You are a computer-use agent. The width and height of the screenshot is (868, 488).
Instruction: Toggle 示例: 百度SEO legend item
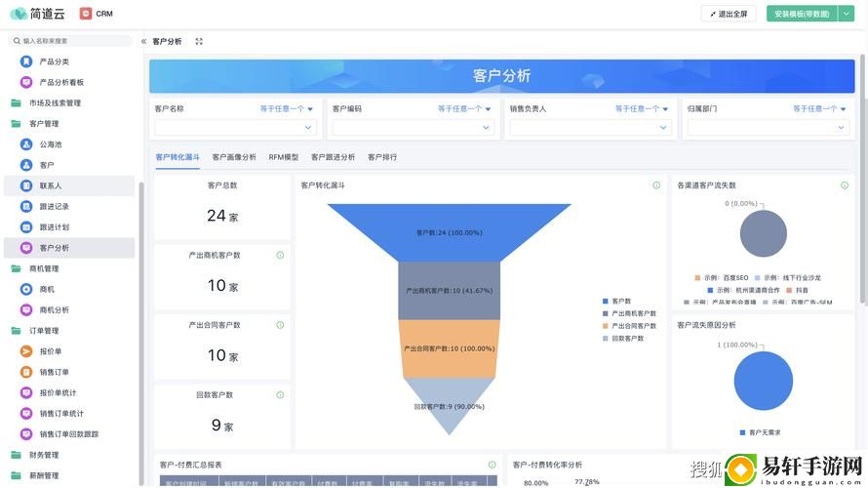pos(722,278)
